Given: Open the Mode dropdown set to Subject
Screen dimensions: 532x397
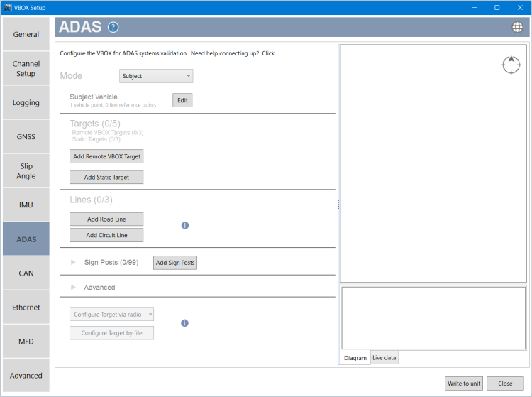Looking at the screenshot, I should click(156, 76).
